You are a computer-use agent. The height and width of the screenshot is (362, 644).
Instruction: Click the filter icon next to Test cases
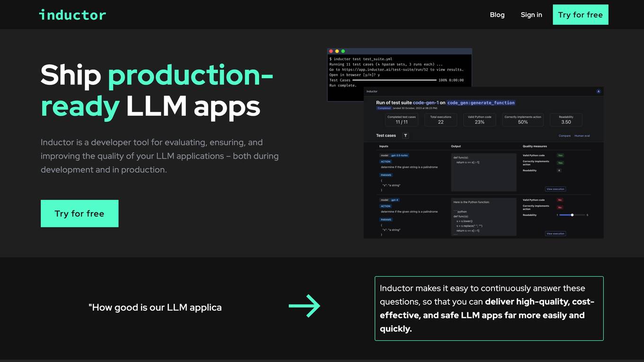pos(405,136)
